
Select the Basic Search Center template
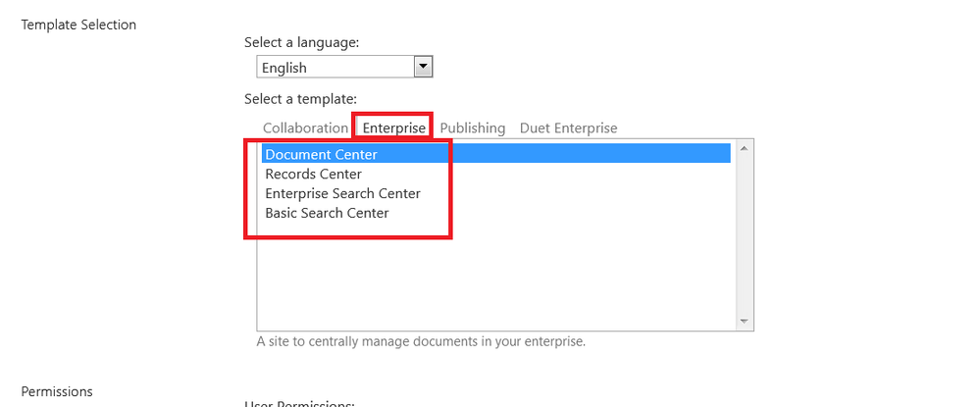click(496, 213)
